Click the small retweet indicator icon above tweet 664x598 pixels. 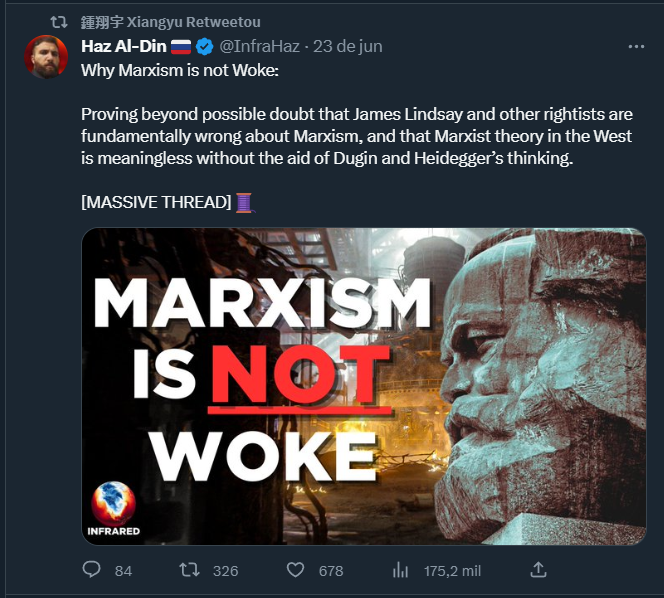(x=59, y=22)
